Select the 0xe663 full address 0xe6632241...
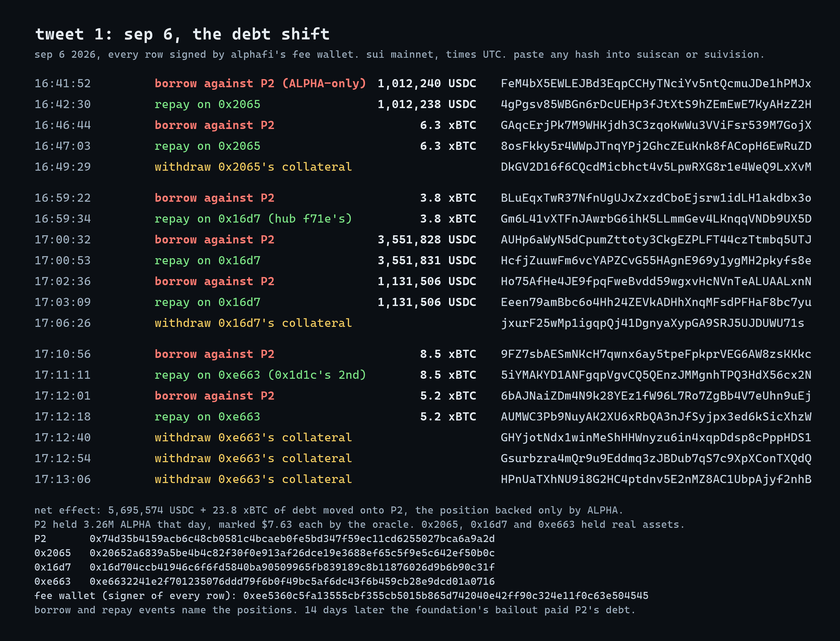Viewport: 840px width, 641px height. pos(292,581)
